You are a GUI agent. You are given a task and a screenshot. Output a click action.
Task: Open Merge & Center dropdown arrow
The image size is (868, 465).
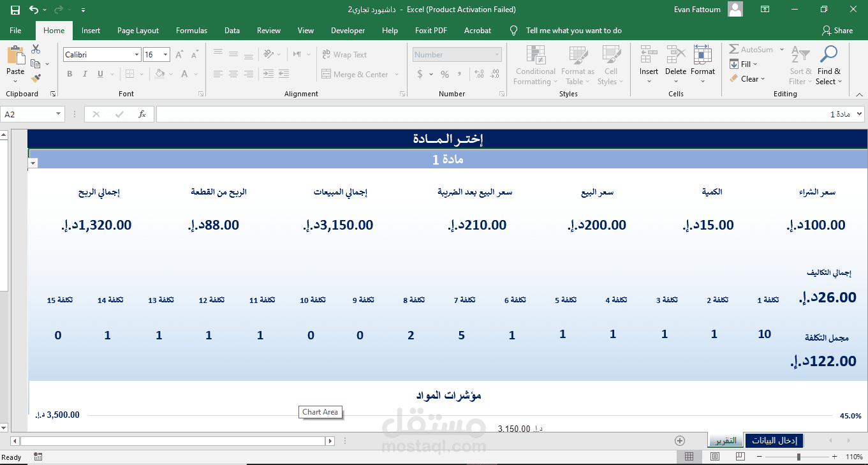(397, 75)
